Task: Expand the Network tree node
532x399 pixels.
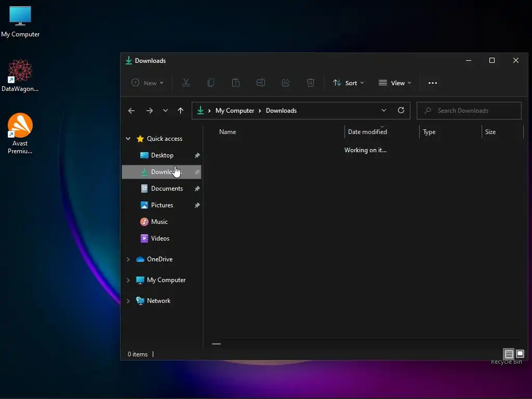Action: coord(128,301)
